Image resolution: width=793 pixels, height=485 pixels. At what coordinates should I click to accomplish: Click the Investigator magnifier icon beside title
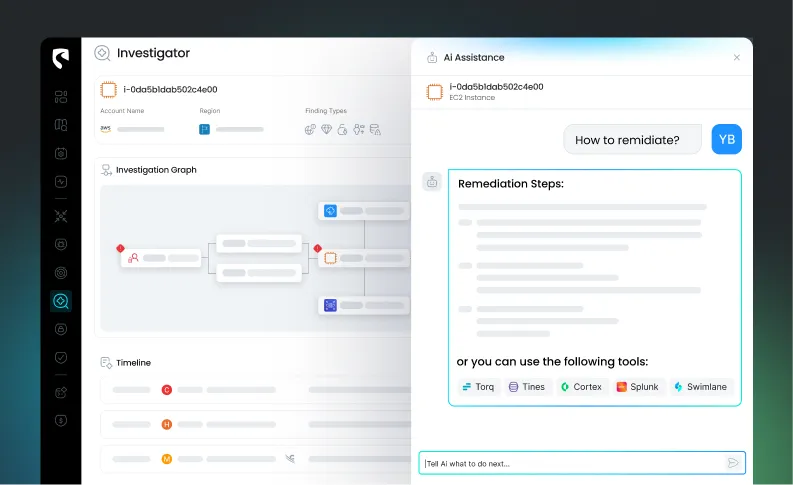(102, 53)
